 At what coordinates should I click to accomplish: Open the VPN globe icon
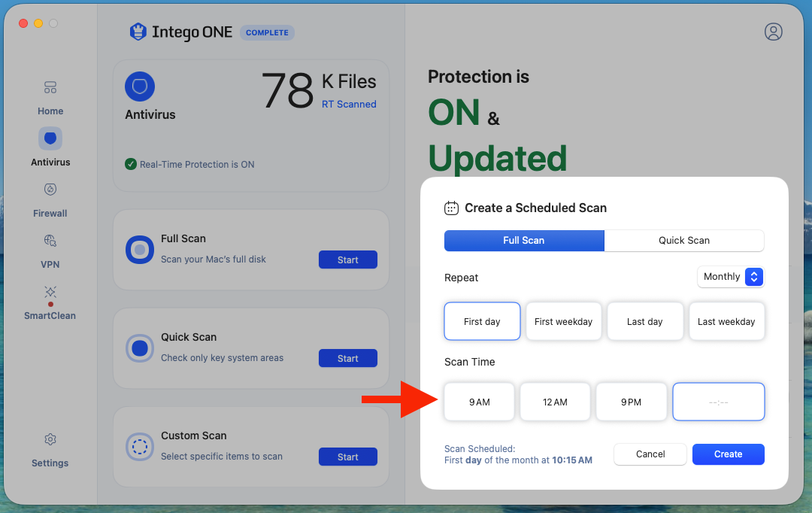[50, 241]
